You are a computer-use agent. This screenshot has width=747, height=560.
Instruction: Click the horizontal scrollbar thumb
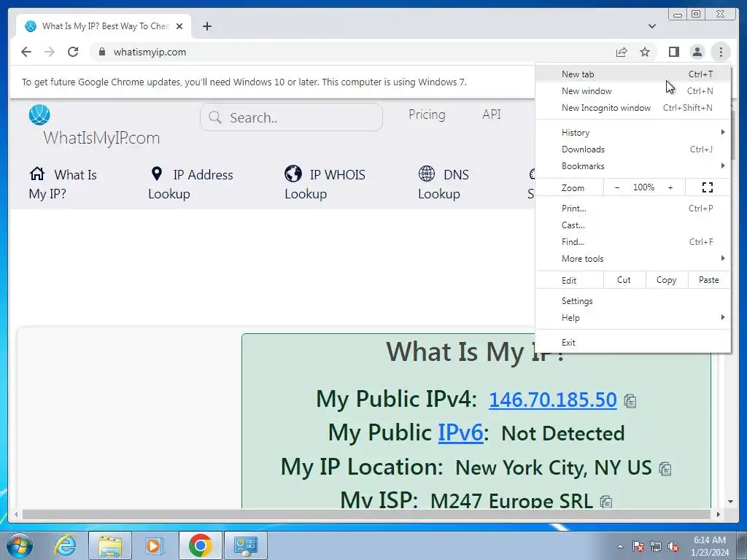click(366, 514)
